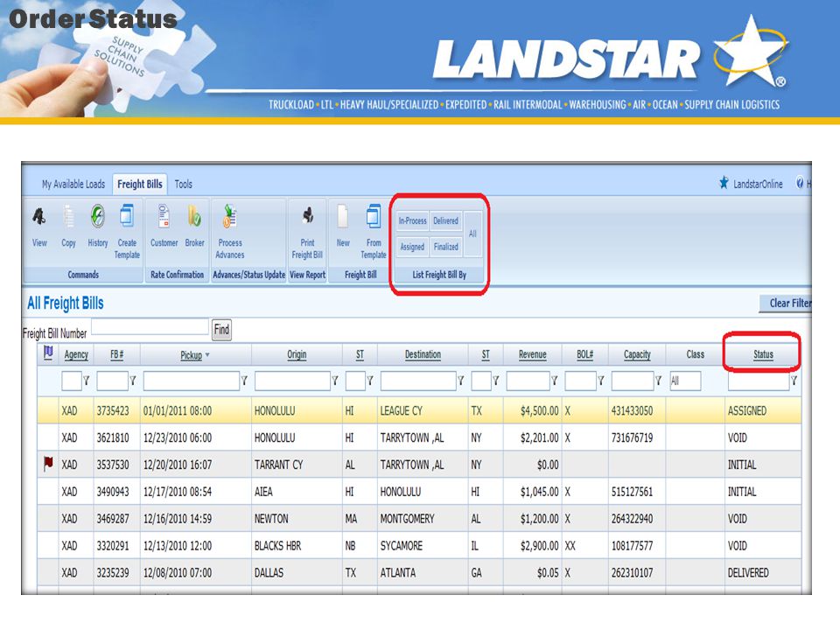Click the Freight Bill Number input field

pos(150,326)
